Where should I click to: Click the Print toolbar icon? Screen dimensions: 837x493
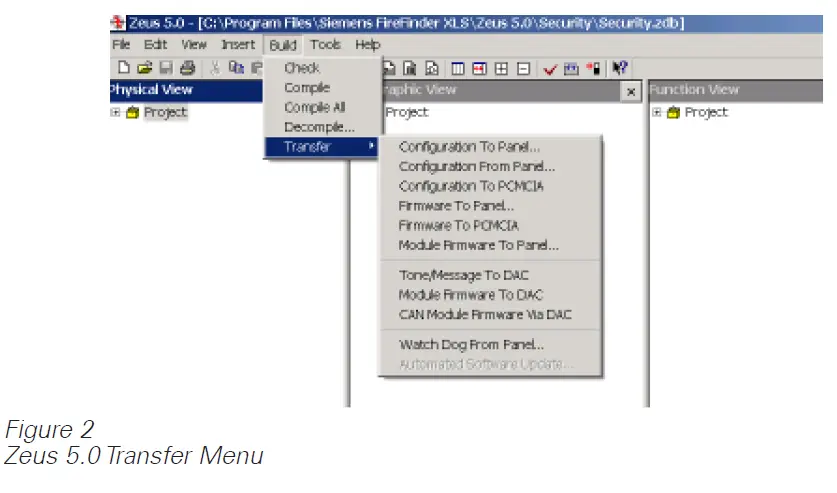pos(187,68)
